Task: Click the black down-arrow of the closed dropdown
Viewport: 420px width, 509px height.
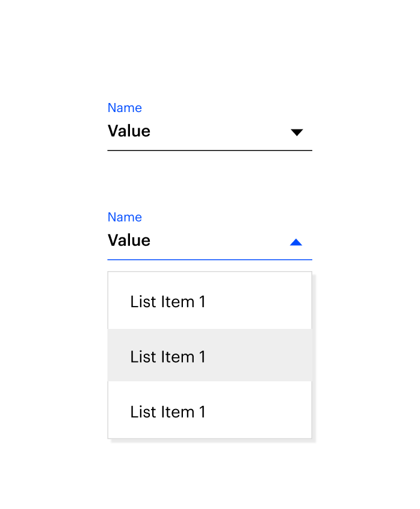Action: [x=297, y=133]
